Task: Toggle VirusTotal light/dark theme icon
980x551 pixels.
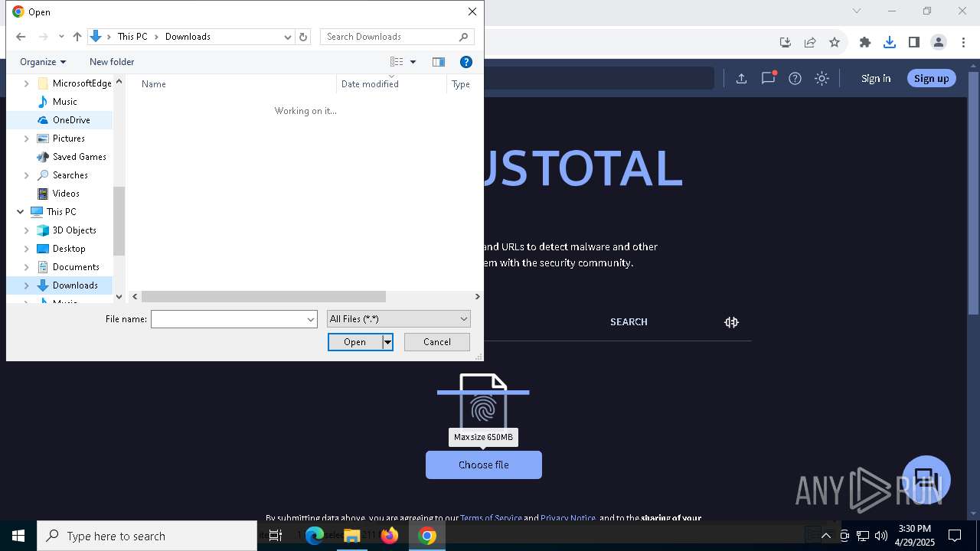Action: pos(822,78)
